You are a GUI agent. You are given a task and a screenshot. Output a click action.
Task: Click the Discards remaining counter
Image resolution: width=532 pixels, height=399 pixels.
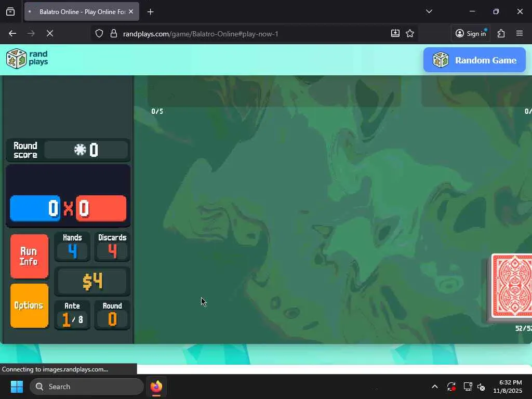click(112, 247)
